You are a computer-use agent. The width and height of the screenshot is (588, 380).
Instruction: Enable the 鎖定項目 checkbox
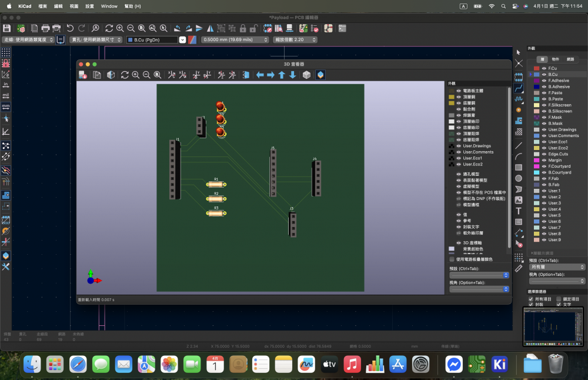click(559, 299)
